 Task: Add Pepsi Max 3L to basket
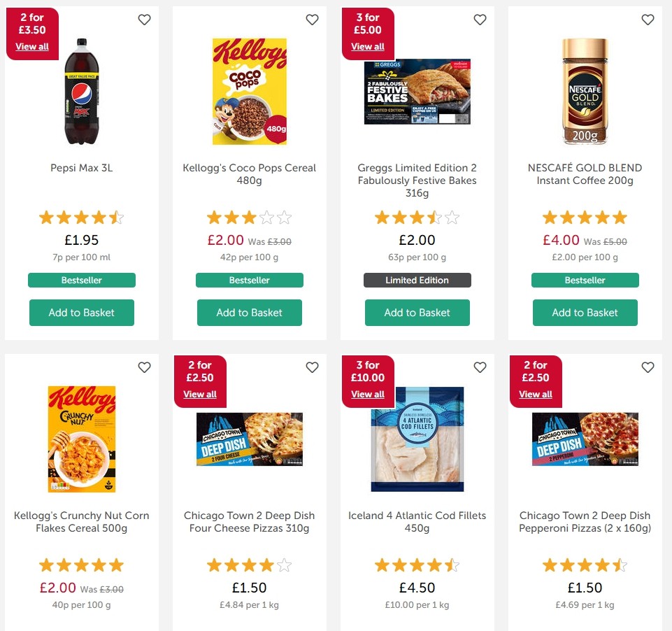click(82, 313)
